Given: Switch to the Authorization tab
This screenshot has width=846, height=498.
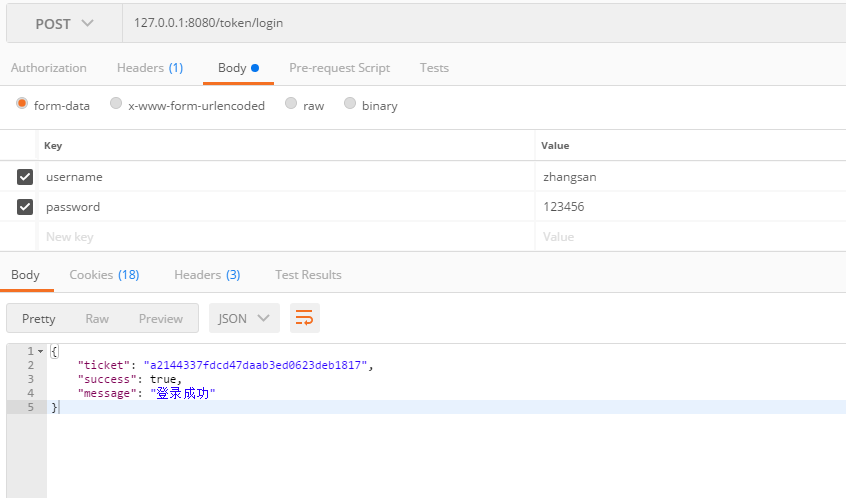Looking at the screenshot, I should (49, 68).
